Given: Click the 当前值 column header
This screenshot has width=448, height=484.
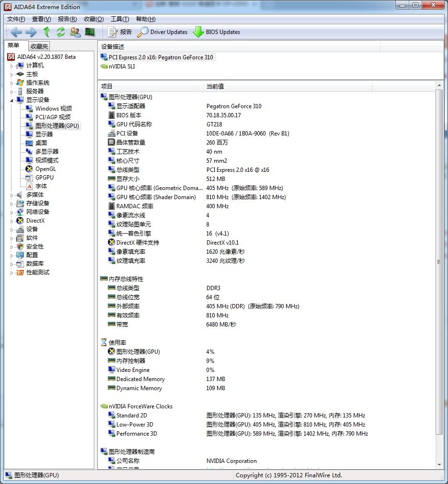Looking at the screenshot, I should pyautogui.click(x=215, y=87).
